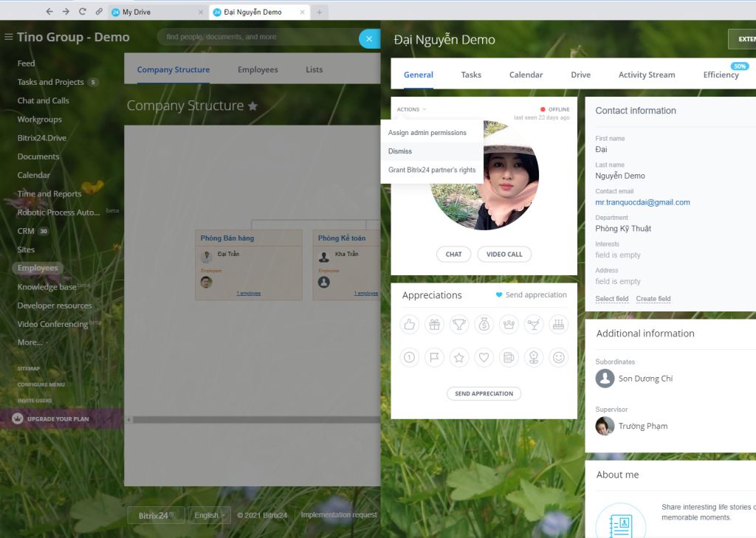Open the Calendar profile tab
This screenshot has width=756, height=538.
pos(526,75)
